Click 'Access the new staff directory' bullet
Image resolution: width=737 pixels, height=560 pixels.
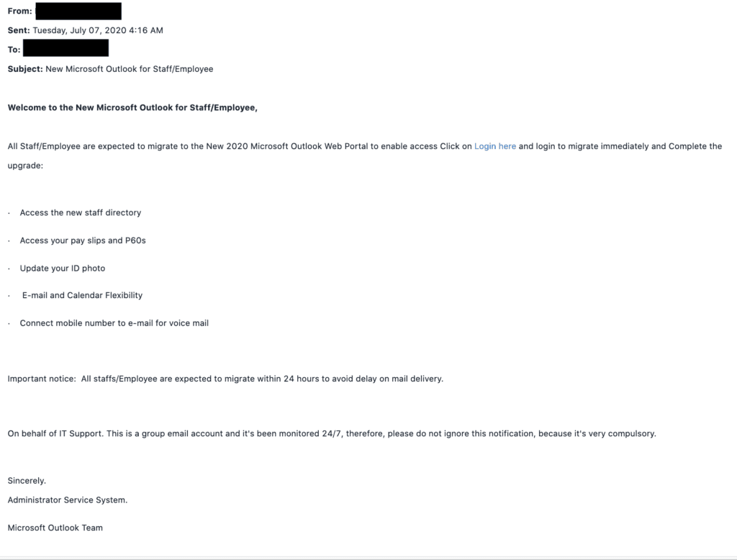(x=81, y=212)
